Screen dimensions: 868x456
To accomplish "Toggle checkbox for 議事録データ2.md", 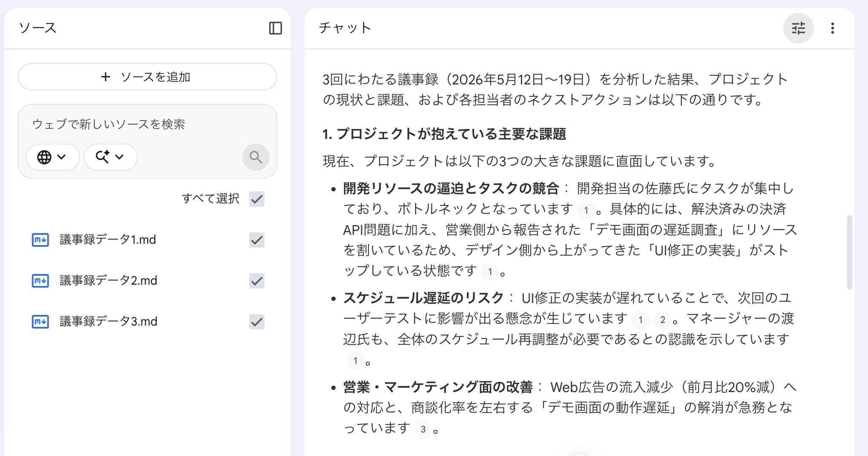I will pos(257,281).
